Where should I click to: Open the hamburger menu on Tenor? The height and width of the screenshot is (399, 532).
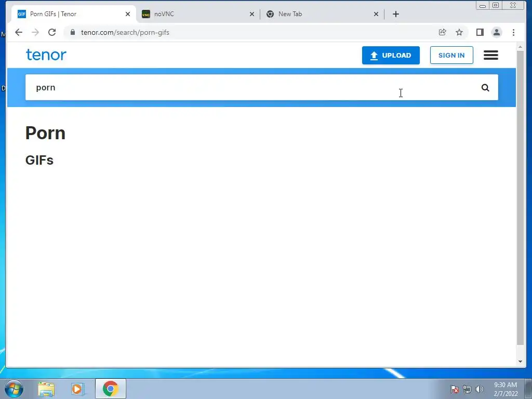[490, 55]
